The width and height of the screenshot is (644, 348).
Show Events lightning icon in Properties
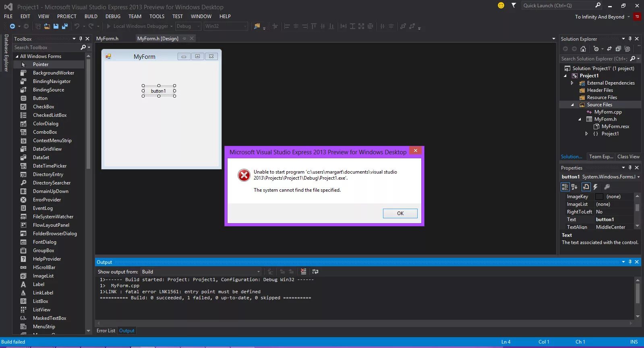point(595,187)
